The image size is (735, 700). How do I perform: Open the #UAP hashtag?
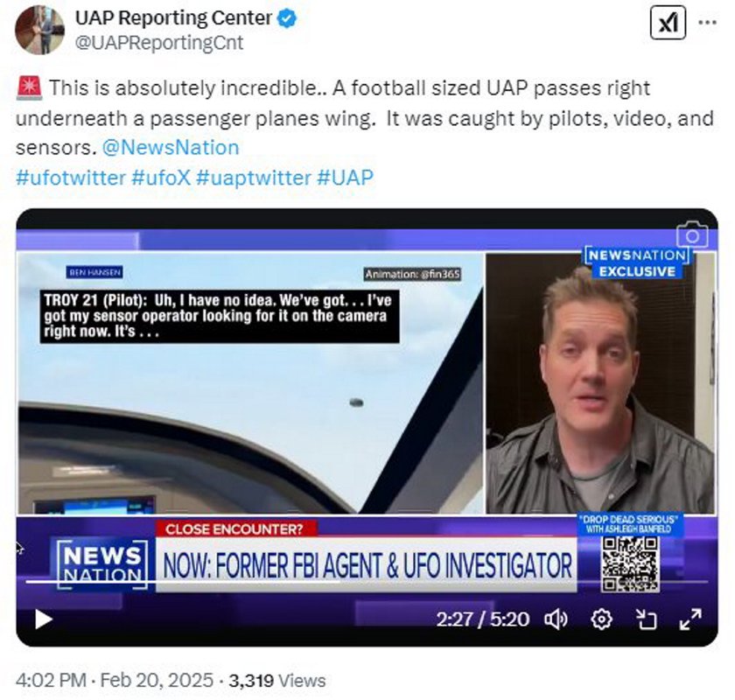tap(345, 178)
